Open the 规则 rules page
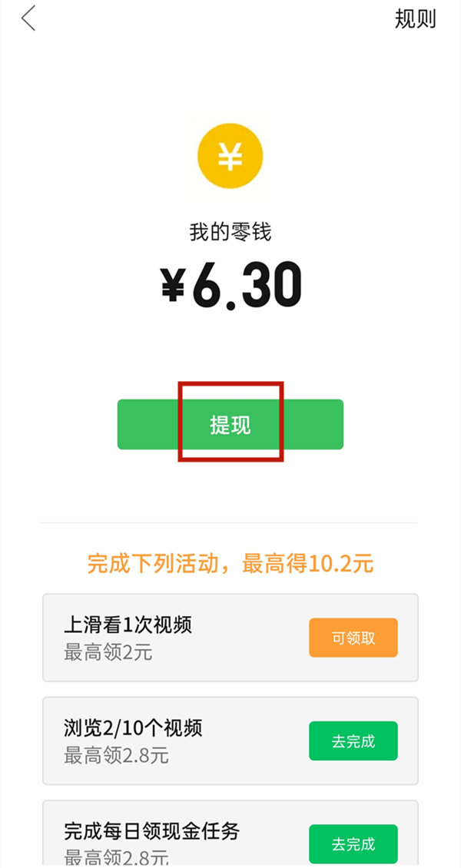The height and width of the screenshot is (868, 461). (414, 19)
